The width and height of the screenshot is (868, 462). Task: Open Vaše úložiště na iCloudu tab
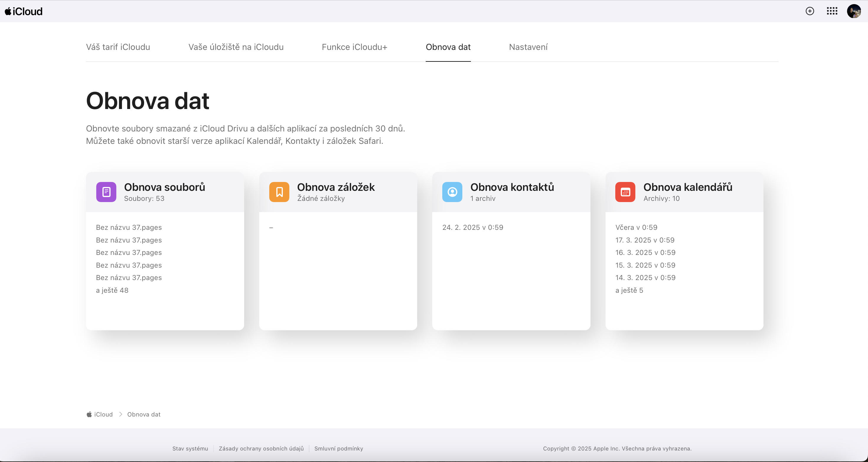236,47
